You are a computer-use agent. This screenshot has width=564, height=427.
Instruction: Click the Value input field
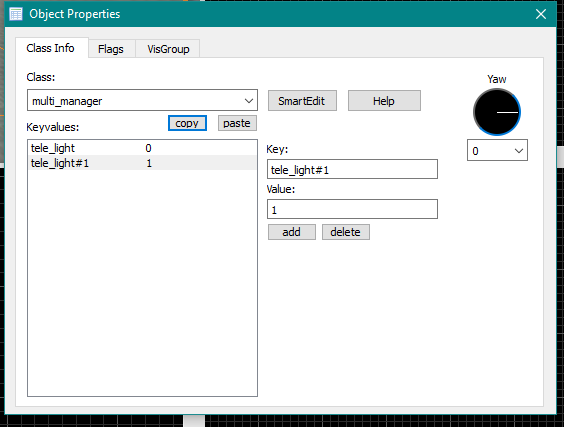pyautogui.click(x=352, y=209)
